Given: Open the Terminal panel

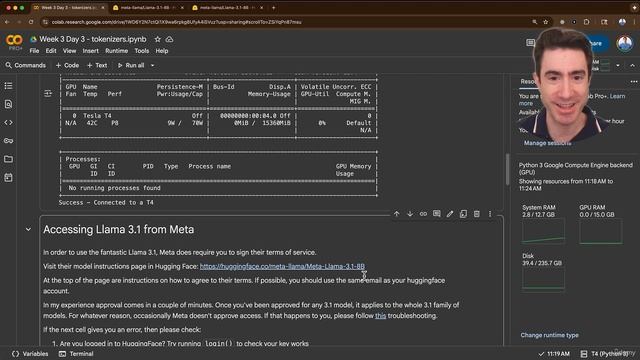Looking at the screenshot, I should pos(76,354).
